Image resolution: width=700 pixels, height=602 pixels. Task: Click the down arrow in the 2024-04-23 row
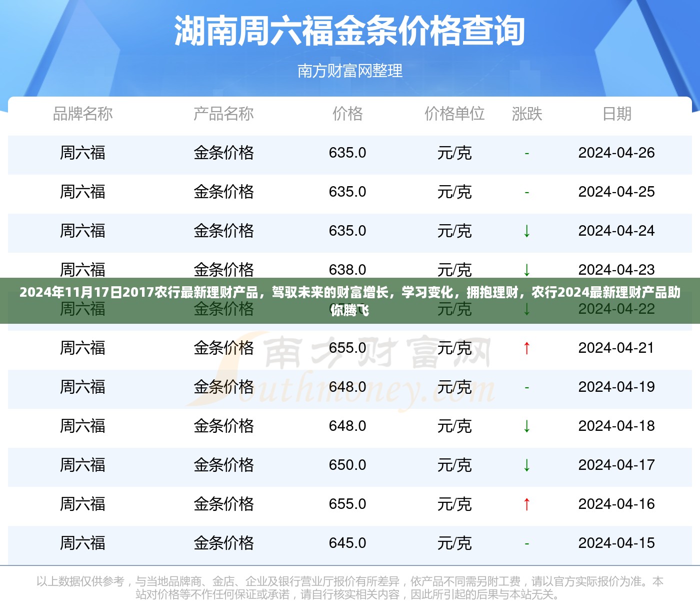[526, 270]
